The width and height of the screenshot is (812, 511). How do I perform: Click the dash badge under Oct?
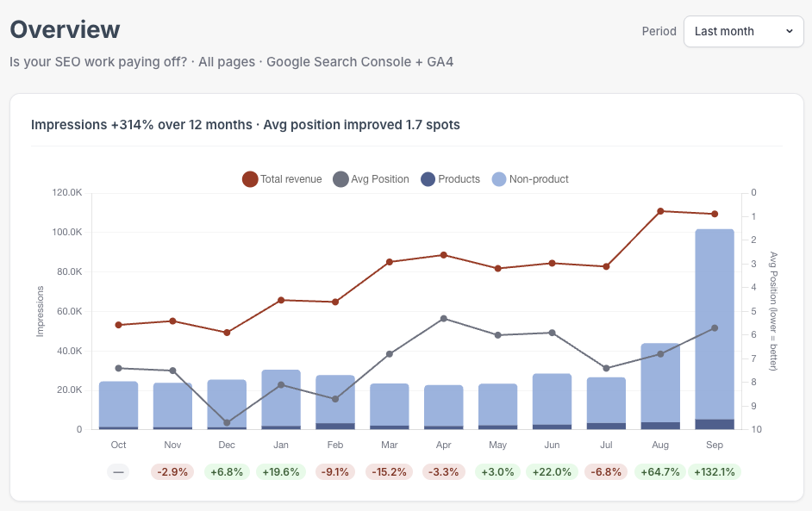pyautogui.click(x=119, y=472)
